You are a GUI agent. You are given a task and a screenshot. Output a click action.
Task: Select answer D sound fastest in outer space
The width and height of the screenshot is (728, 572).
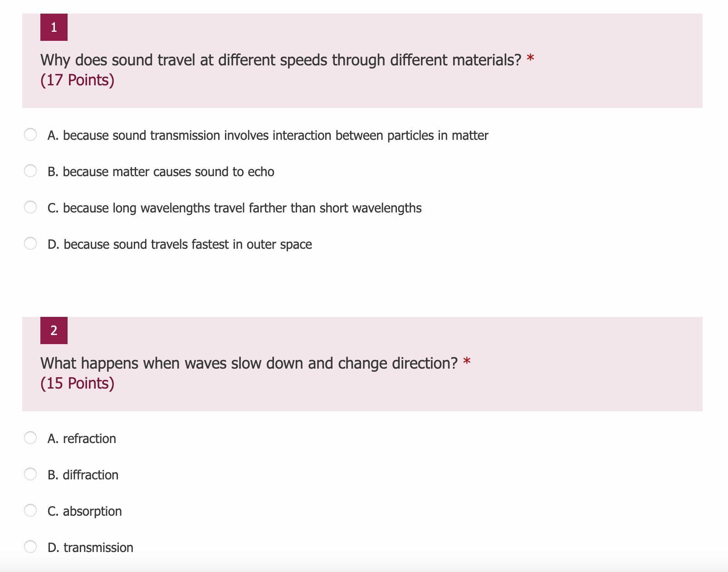click(x=30, y=243)
